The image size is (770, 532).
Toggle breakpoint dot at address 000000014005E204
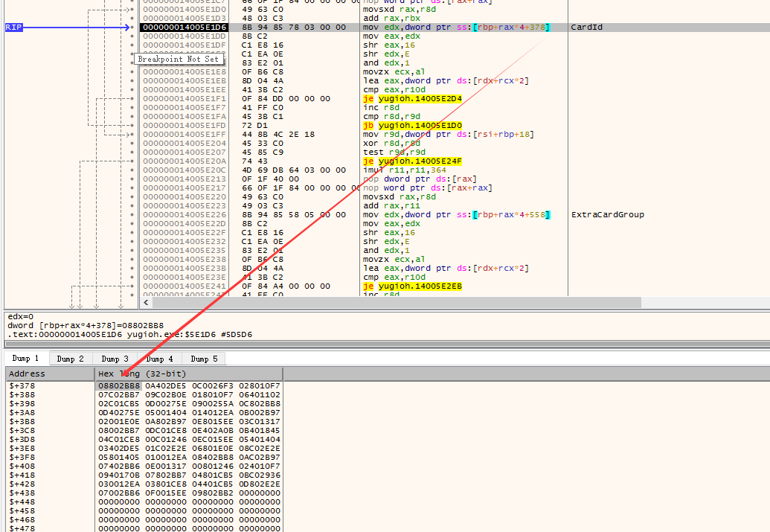[132, 144]
